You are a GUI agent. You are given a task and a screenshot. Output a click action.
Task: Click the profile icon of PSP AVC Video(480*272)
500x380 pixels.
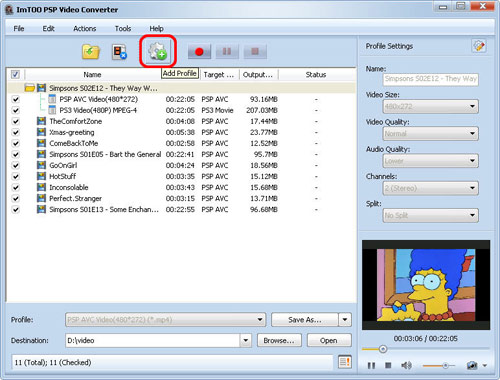[52, 99]
